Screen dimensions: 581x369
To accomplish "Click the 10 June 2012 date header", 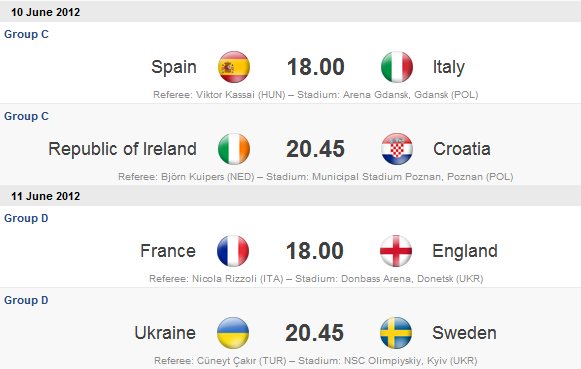I will click(46, 12).
